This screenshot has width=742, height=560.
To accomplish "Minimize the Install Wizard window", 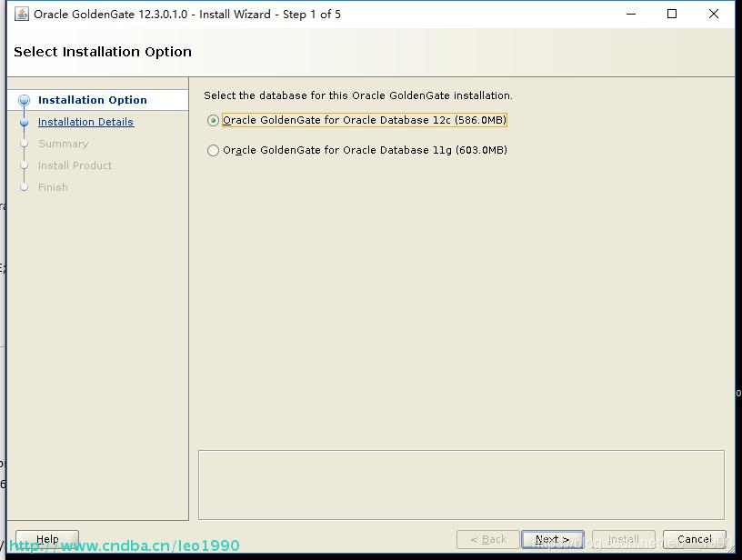I will coord(631,15).
